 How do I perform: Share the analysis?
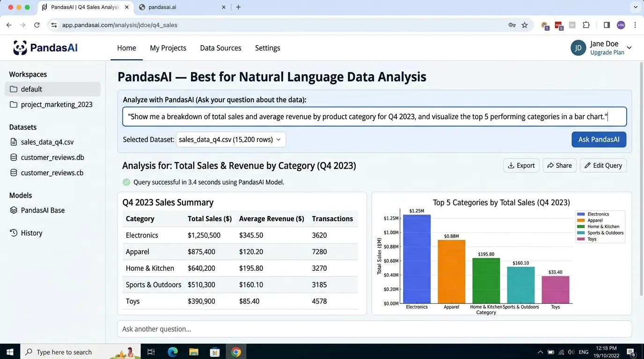(559, 165)
